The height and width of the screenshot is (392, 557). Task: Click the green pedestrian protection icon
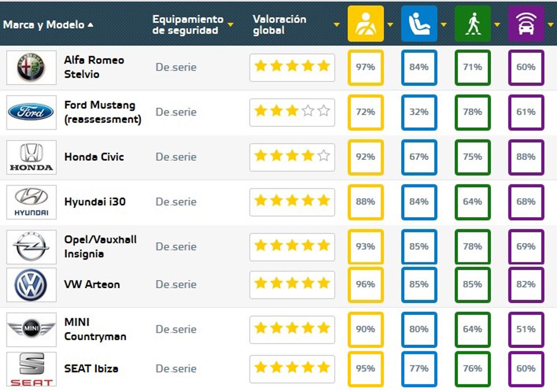(x=473, y=24)
